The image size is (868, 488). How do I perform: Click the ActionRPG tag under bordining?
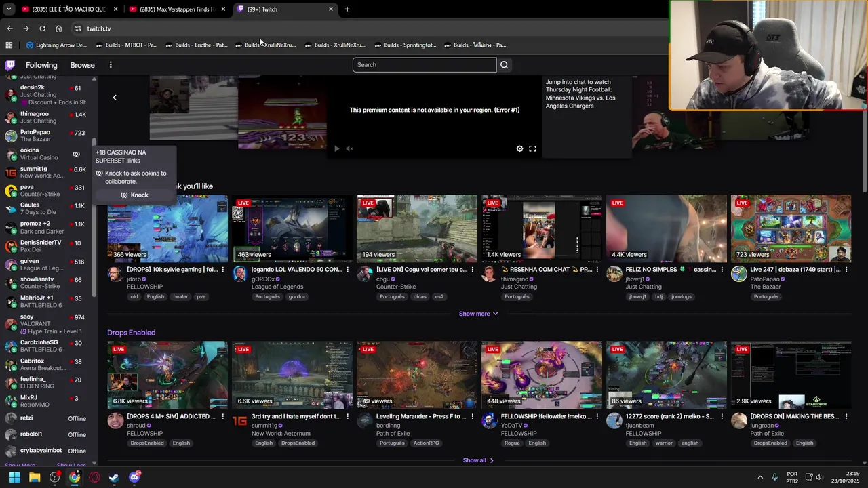(x=427, y=443)
